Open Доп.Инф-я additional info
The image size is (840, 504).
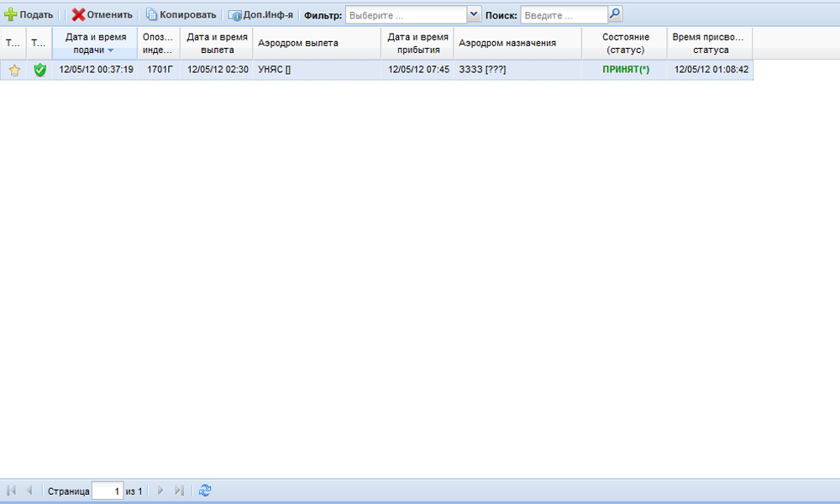coord(260,14)
